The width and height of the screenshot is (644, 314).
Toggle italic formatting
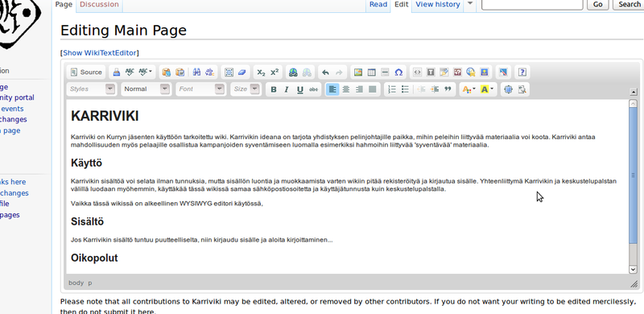(287, 89)
